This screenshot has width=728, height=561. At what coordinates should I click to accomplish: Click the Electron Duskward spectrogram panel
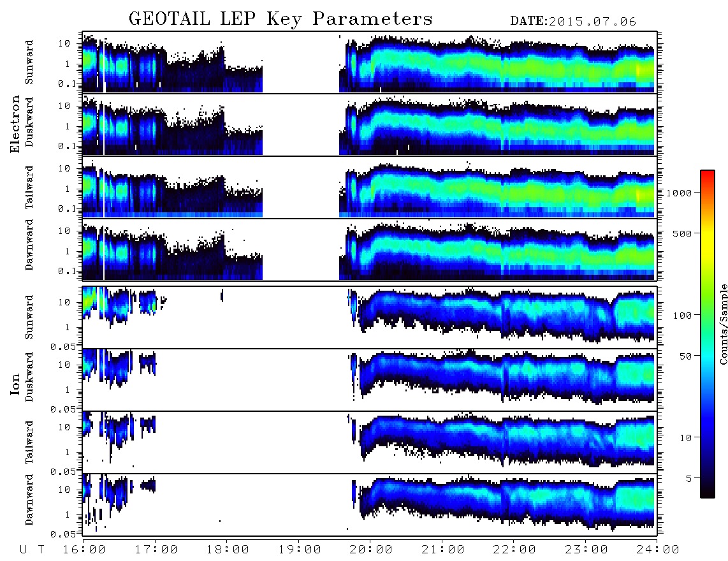pyautogui.click(x=370, y=124)
